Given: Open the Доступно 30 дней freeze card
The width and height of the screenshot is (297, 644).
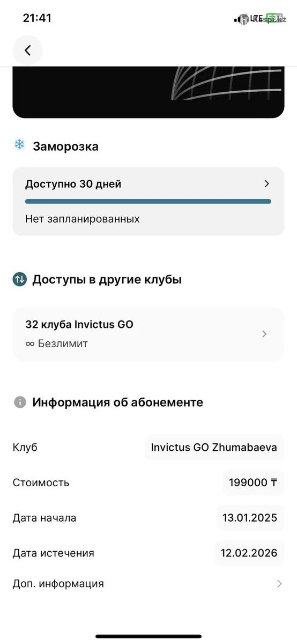Looking at the screenshot, I should point(148,201).
